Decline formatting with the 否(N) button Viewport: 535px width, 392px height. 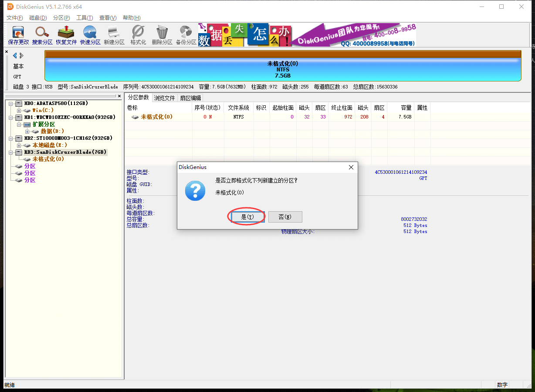285,217
